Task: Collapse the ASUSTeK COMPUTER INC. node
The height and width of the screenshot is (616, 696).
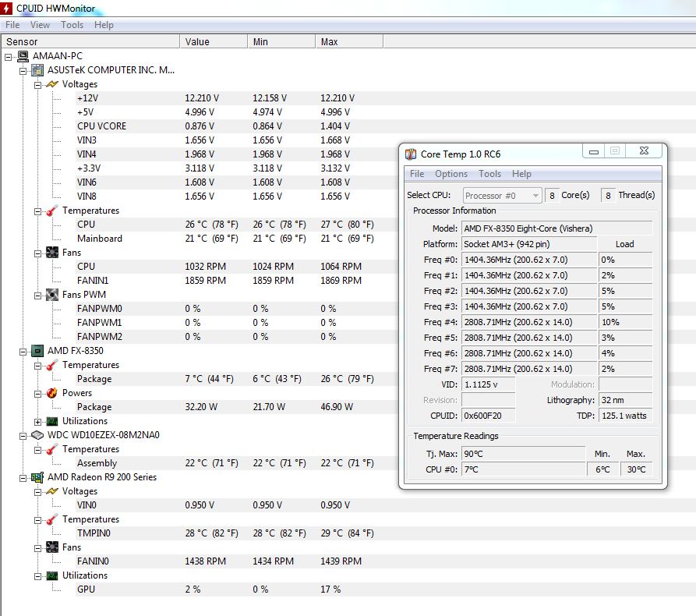Action: click(x=23, y=71)
